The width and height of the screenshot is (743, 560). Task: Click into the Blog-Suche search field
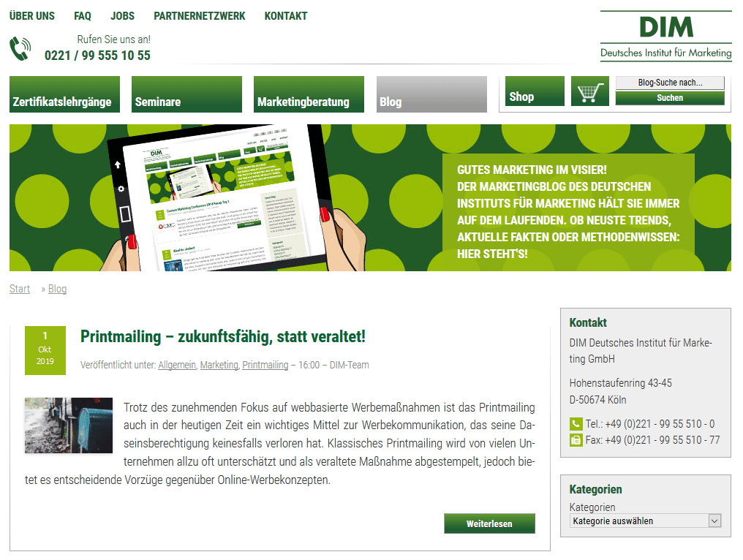pos(670,83)
